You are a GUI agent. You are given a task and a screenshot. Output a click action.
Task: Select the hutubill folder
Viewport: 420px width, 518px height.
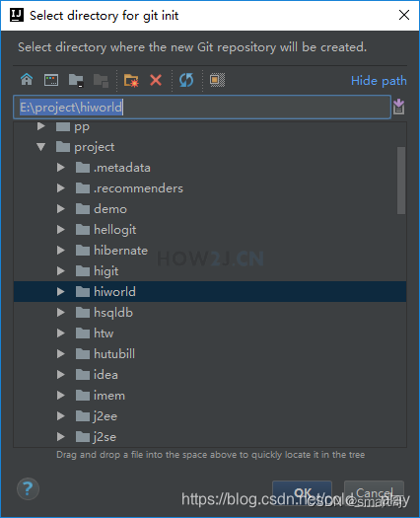tap(210, 354)
